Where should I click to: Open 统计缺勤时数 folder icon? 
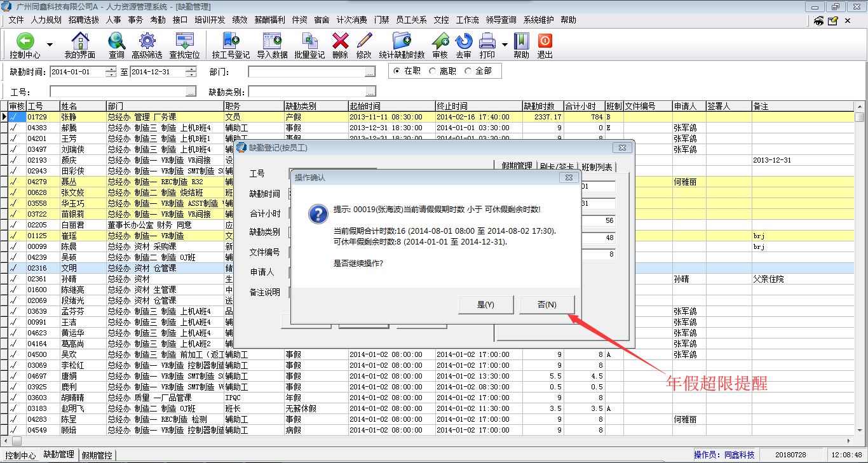pos(402,42)
